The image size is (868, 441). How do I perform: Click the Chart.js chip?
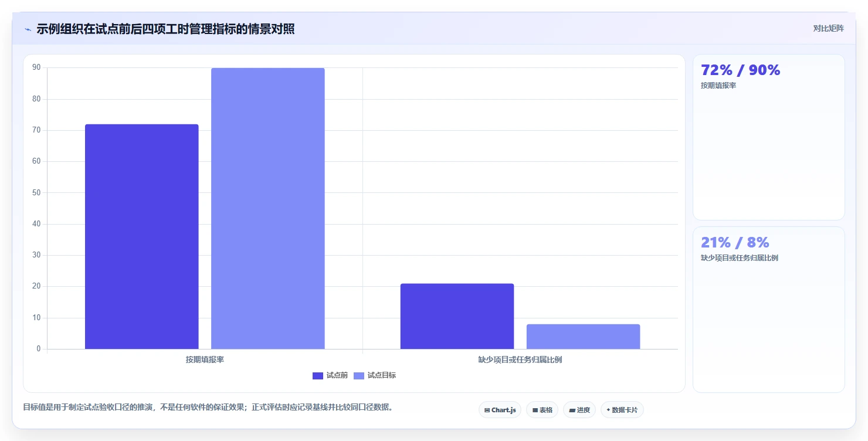[500, 410]
